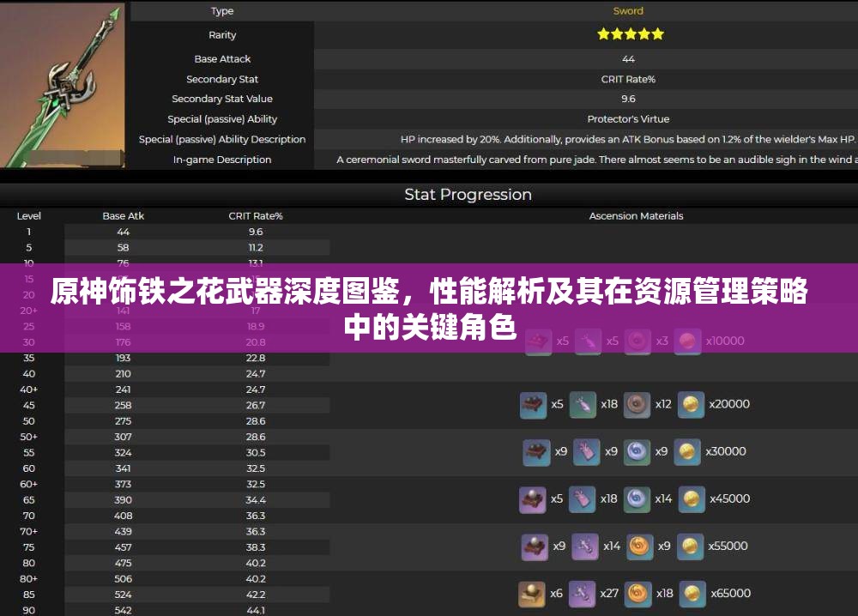Click the Special (passive) Ability Description label
858x616 pixels.
[222, 139]
